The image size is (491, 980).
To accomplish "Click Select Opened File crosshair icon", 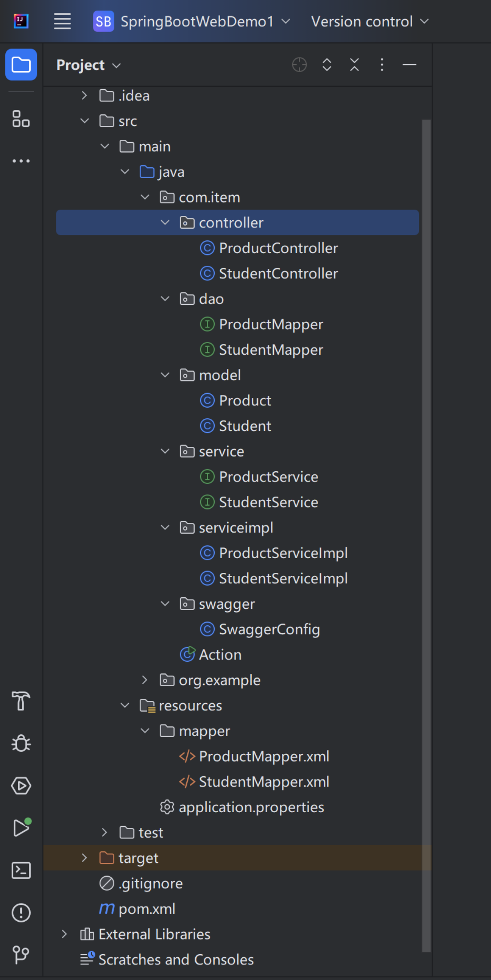I will [x=299, y=65].
